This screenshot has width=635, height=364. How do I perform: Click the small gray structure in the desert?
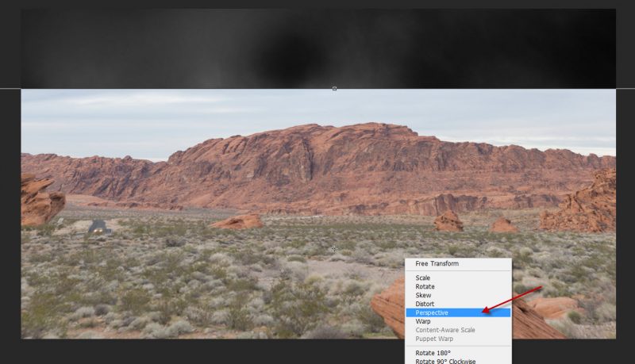point(98,226)
